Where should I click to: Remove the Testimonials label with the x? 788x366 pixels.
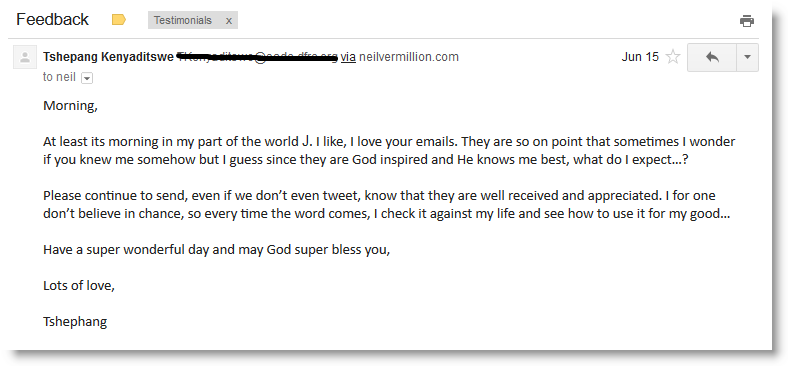(229, 21)
